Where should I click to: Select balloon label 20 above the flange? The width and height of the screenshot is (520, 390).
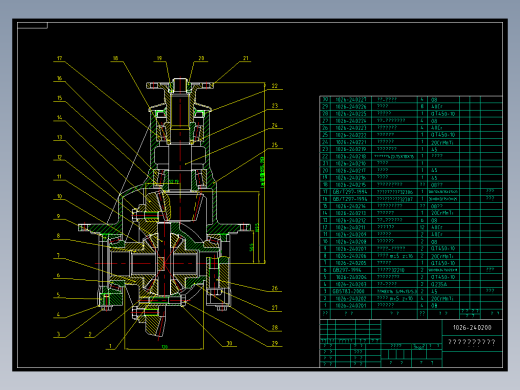click(x=201, y=58)
